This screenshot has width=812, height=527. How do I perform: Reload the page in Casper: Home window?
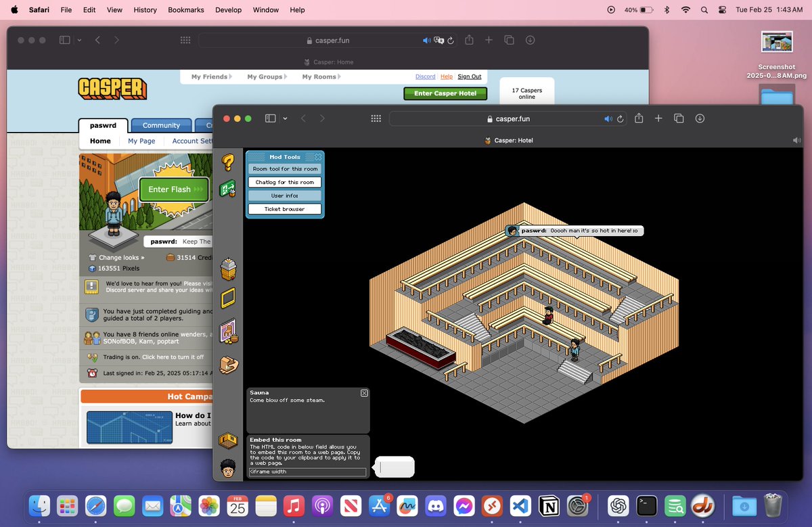[x=451, y=41]
